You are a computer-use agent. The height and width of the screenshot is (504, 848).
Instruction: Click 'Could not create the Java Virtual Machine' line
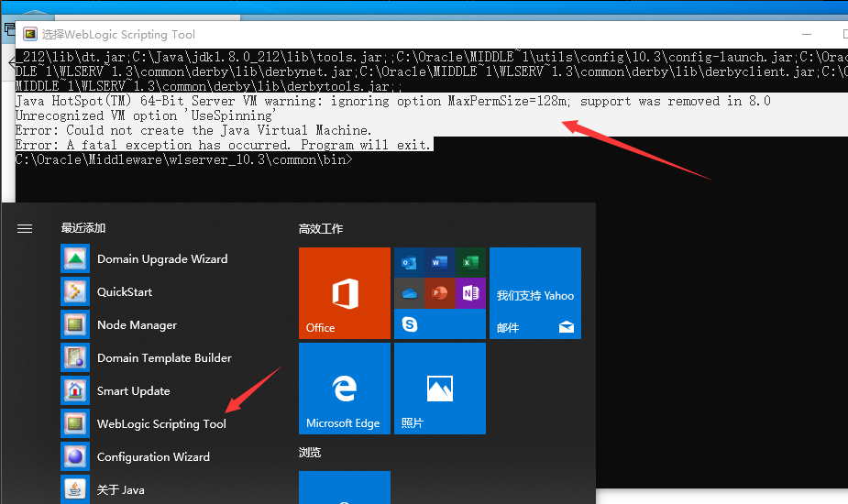(193, 130)
